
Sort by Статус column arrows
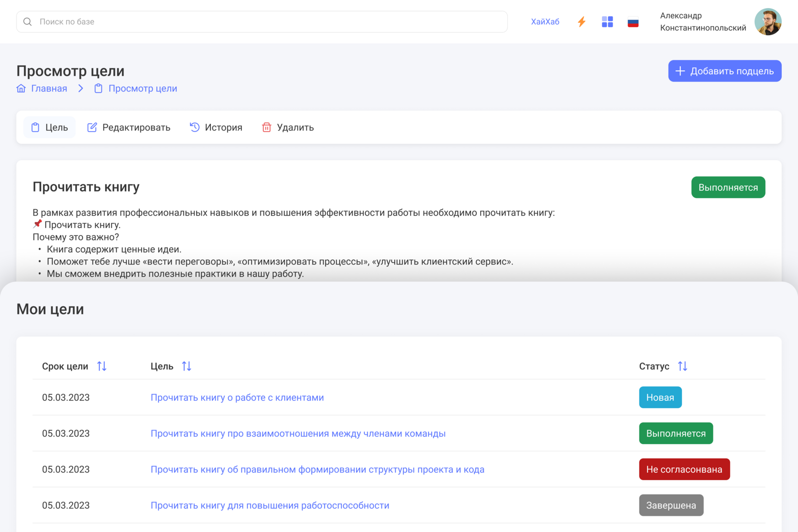coord(683,366)
